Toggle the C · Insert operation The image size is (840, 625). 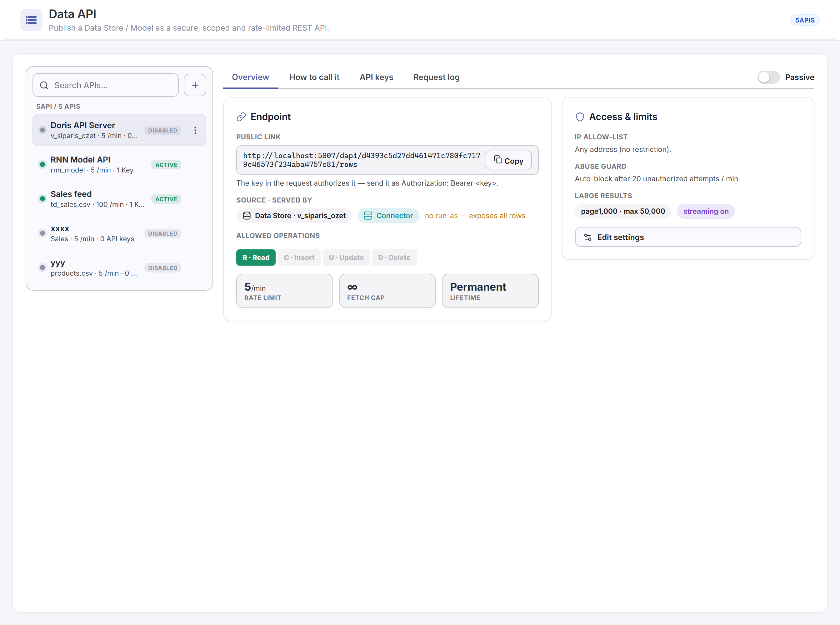(x=299, y=257)
